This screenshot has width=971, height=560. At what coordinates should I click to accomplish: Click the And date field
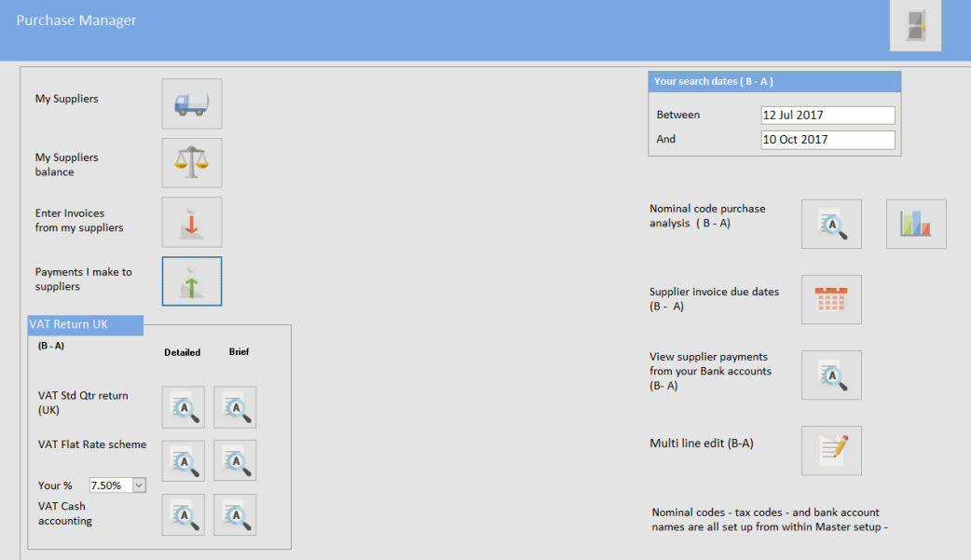pos(827,140)
